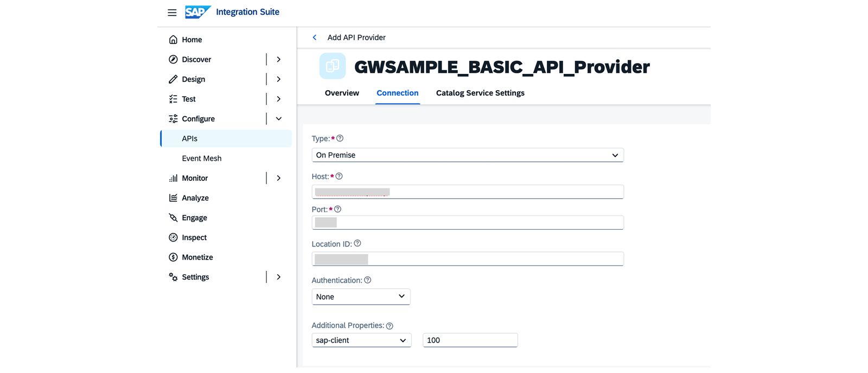Click the Port input field

[468, 223]
